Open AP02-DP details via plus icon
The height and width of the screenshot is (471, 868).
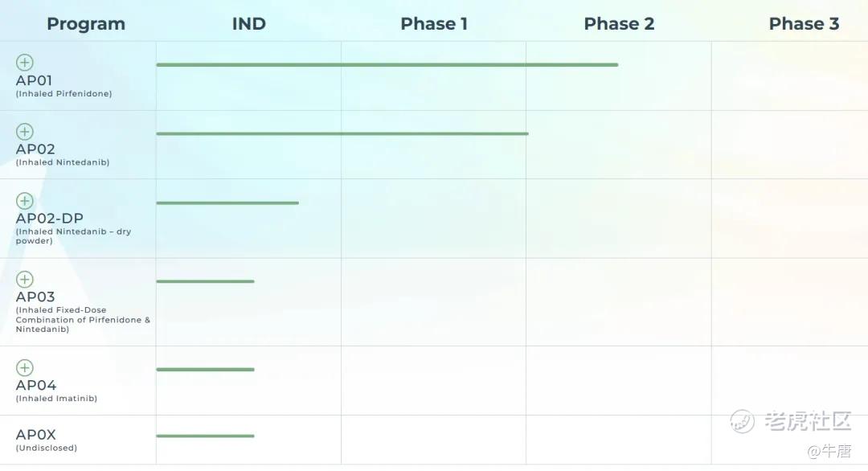click(24, 201)
